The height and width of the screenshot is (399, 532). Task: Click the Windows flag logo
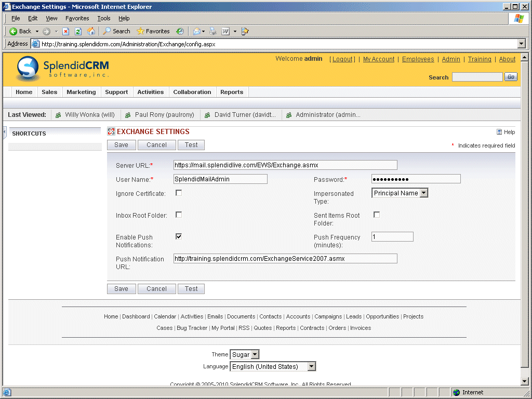pos(519,18)
